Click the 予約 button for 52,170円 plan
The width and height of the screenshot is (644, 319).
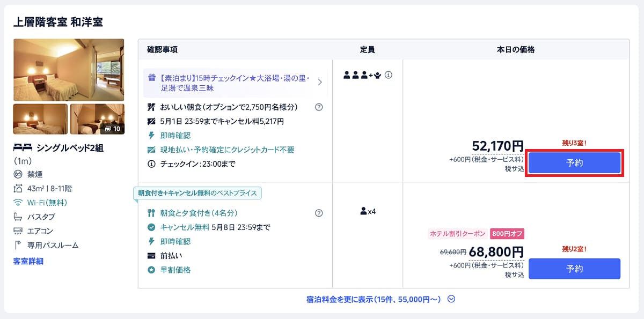(x=574, y=163)
